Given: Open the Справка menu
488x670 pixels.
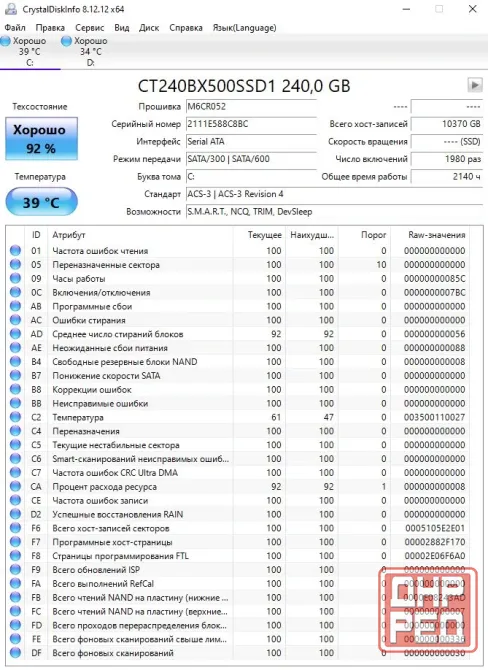Looking at the screenshot, I should 186,28.
